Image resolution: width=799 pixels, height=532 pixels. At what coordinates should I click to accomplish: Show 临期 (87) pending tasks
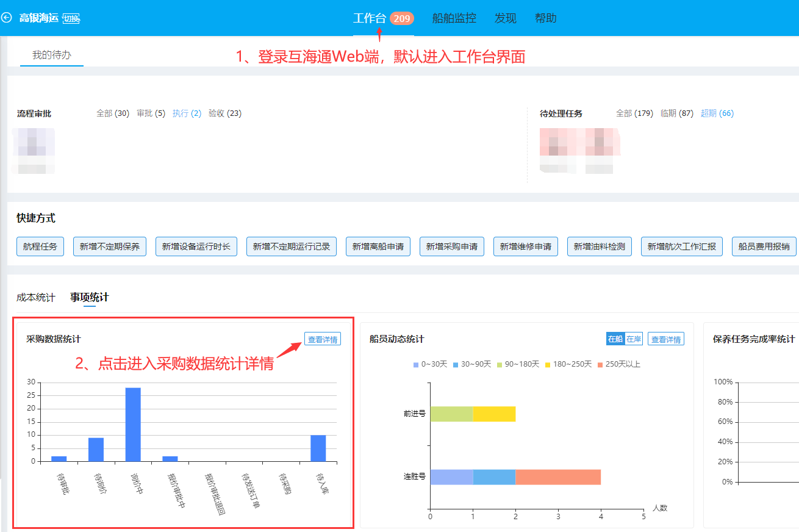677,113
